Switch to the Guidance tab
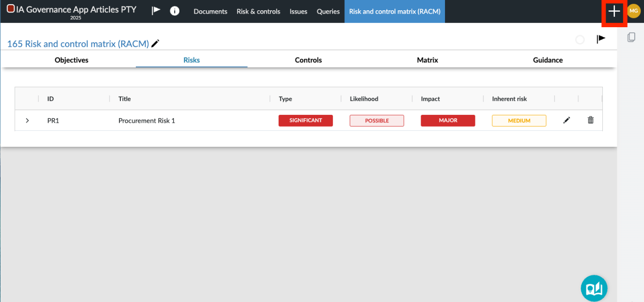The height and width of the screenshot is (302, 644). (x=548, y=60)
